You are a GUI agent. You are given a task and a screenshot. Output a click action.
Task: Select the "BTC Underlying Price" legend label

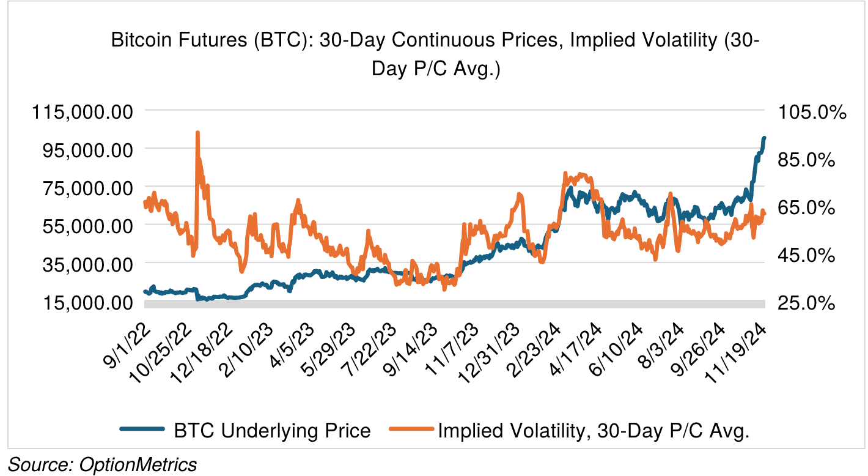[x=272, y=430]
